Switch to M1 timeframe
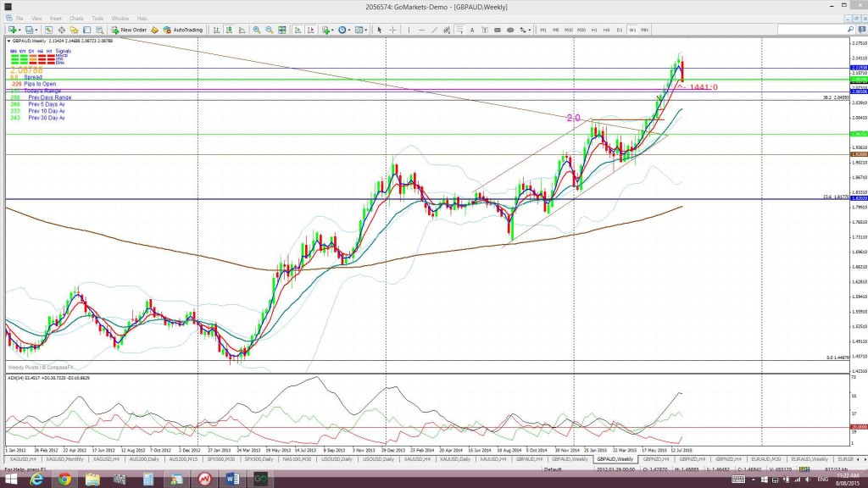 543,30
